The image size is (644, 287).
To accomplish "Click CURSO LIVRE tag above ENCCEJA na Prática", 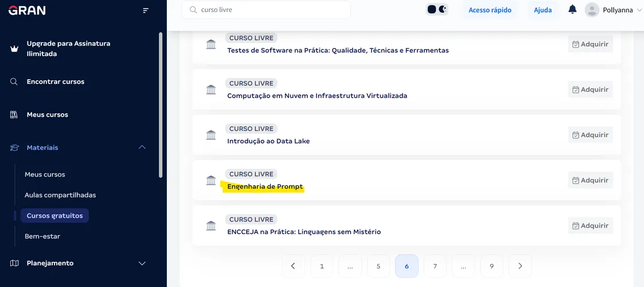I will 251,220.
